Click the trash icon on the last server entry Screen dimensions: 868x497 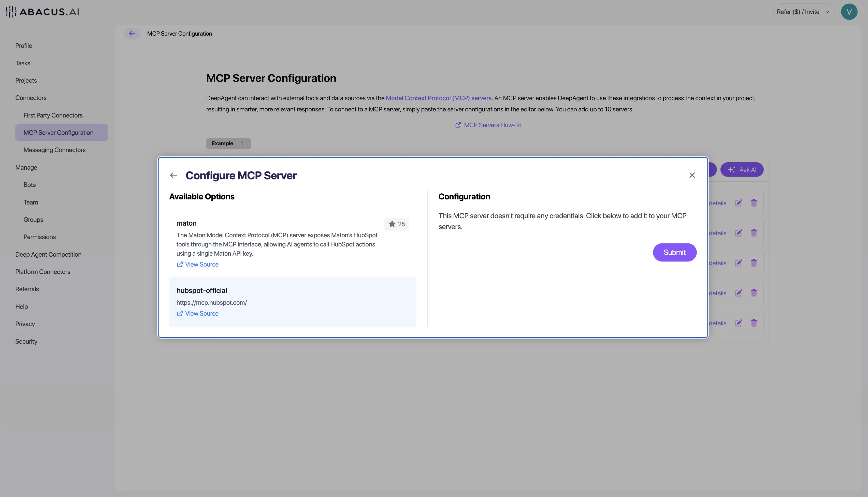tap(754, 323)
